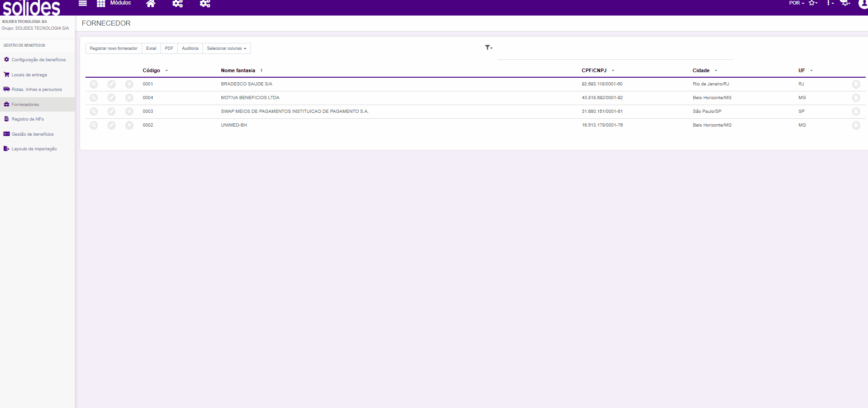Open the Auditoria button

190,48
